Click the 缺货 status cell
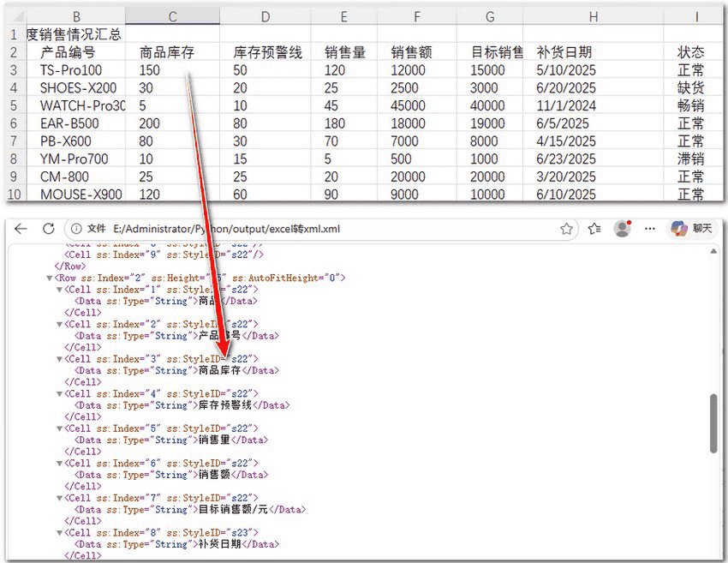Screen dimensions: 728x563 pos(692,87)
